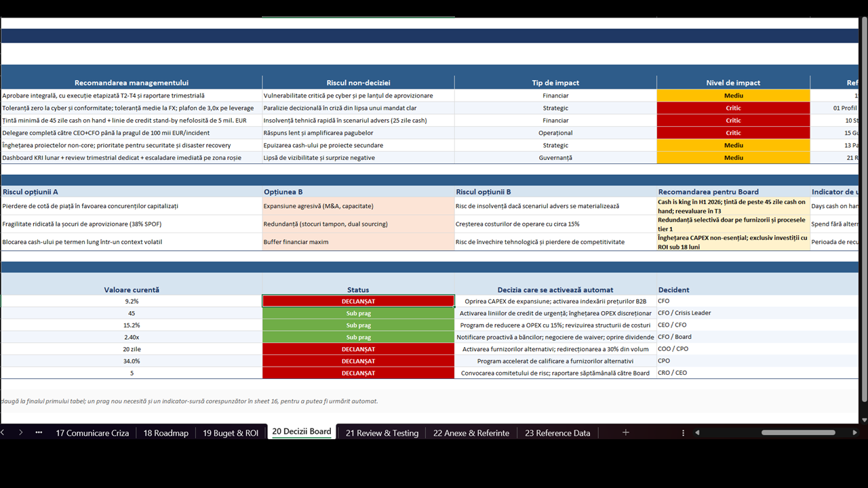Select the Vulnerabilitate critică pe cyber cell
This screenshot has width=868, height=488.
[x=358, y=96]
